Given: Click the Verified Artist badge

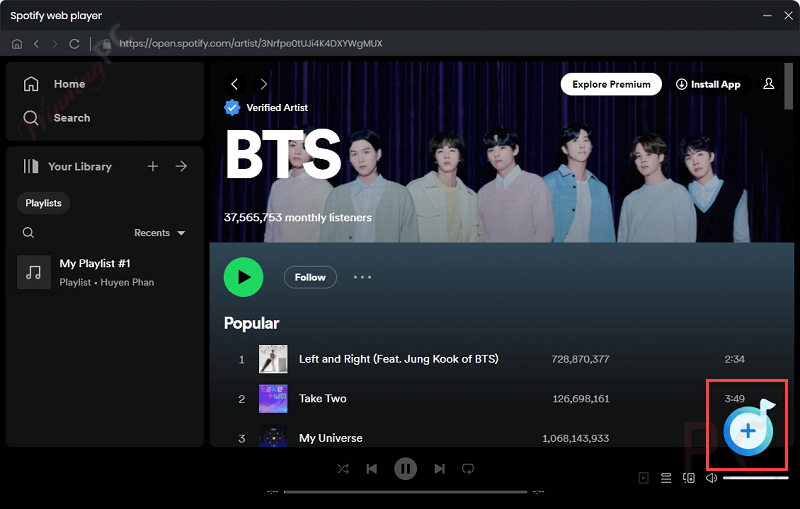Looking at the screenshot, I should 232,108.
